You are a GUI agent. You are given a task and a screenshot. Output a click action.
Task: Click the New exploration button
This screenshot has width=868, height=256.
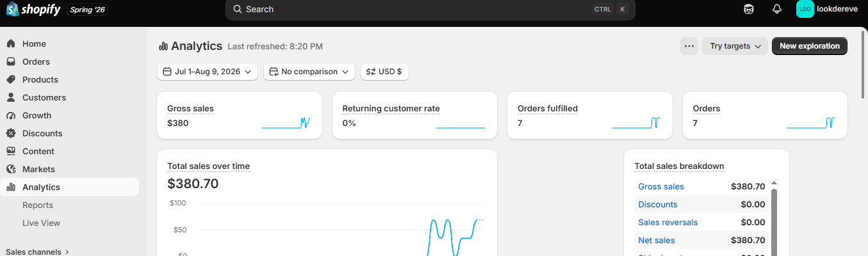pyautogui.click(x=810, y=46)
